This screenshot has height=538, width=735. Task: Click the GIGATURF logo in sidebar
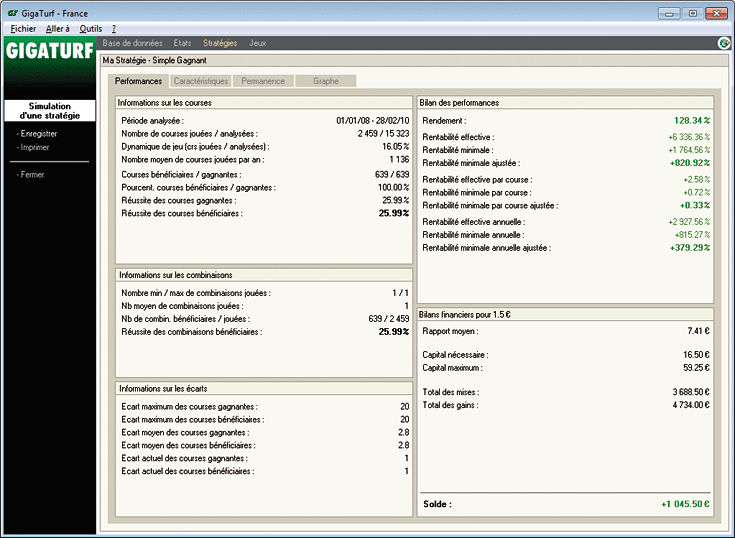click(x=50, y=50)
